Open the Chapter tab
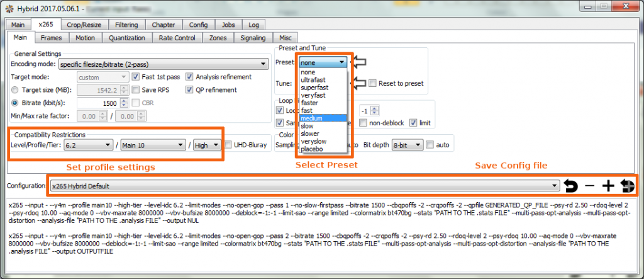The width and height of the screenshot is (644, 279). tap(164, 25)
